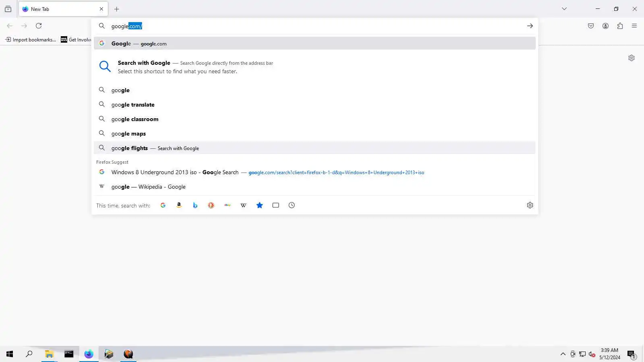Go back one page
Image resolution: width=644 pixels, height=362 pixels.
coord(10,26)
